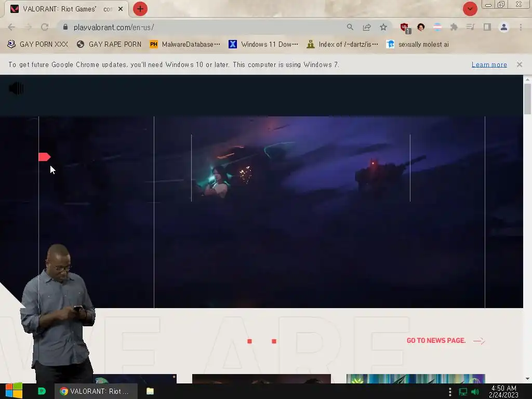This screenshot has width=532, height=399.
Task: Click Learn more in the update notice
Action: pos(489,64)
